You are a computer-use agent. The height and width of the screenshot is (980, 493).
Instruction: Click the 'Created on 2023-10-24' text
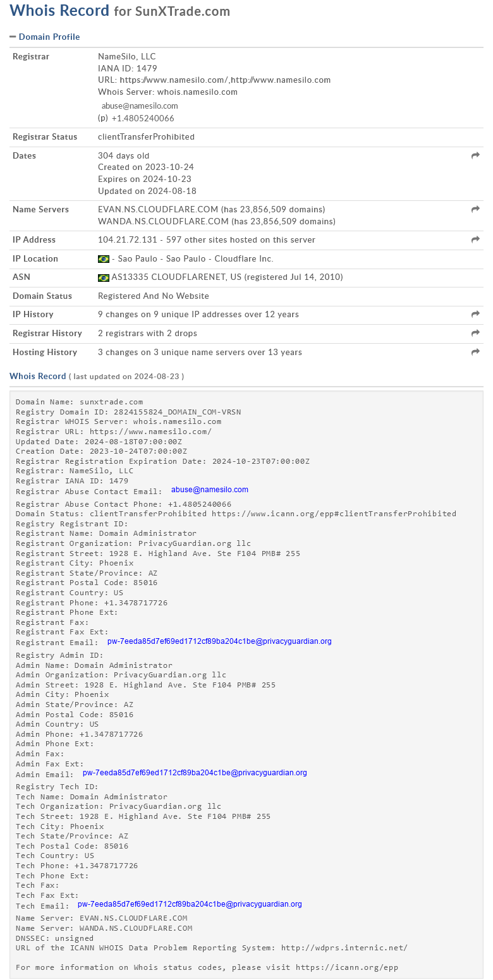[x=146, y=167]
